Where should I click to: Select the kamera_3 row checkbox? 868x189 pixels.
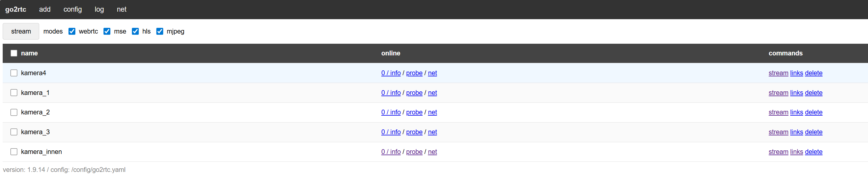(x=14, y=132)
